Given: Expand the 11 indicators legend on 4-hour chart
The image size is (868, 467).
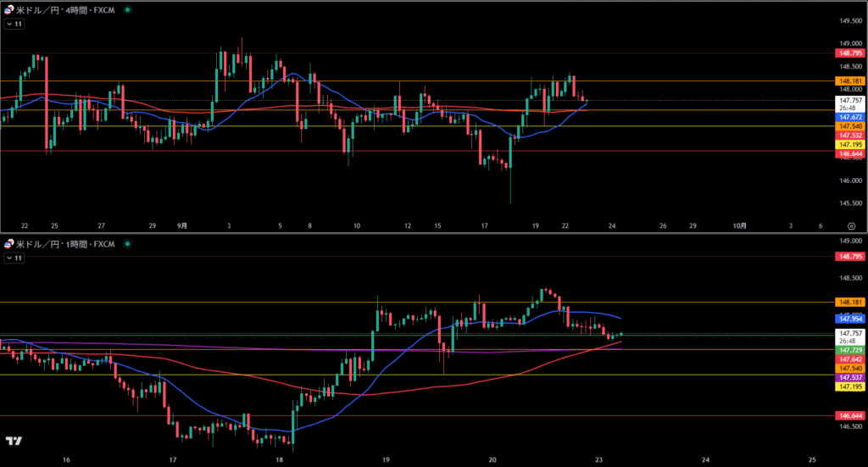Looking at the screenshot, I should (14, 25).
